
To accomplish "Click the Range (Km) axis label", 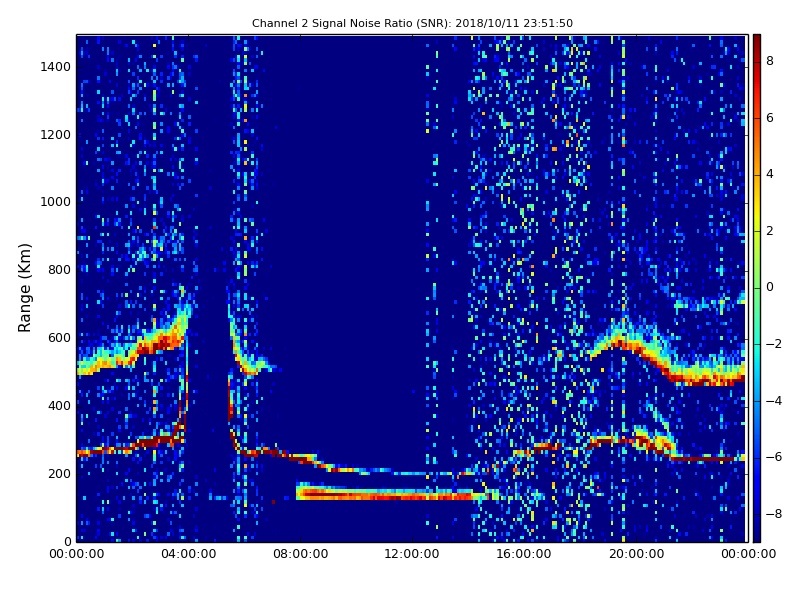I will 24,288.
